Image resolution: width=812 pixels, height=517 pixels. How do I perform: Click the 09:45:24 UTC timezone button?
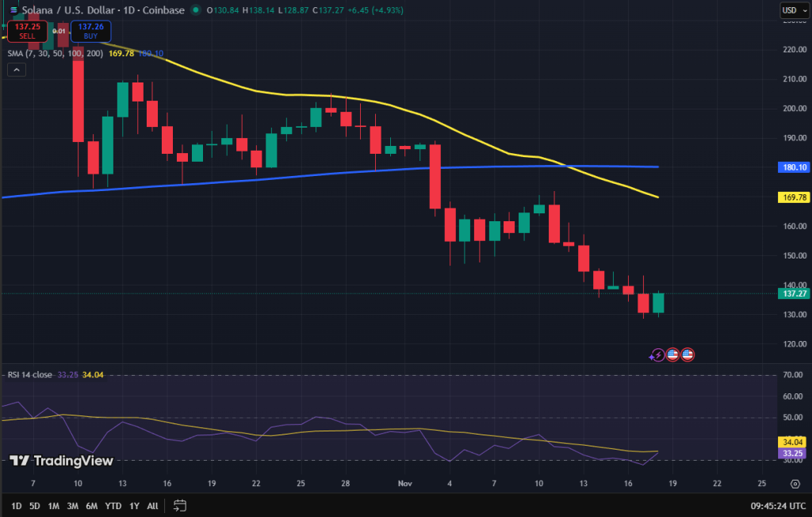pyautogui.click(x=778, y=506)
